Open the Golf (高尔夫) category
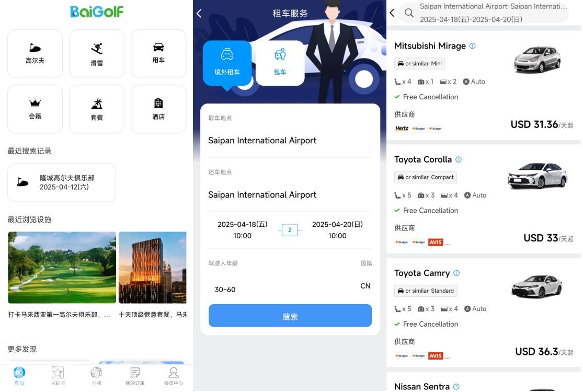The width and height of the screenshot is (583, 392). [x=35, y=54]
